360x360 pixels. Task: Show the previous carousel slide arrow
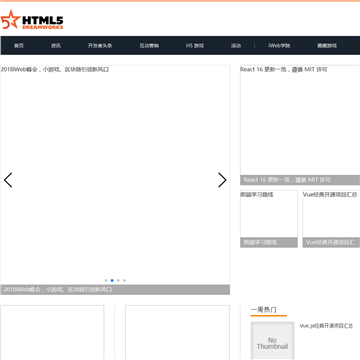tap(8, 180)
